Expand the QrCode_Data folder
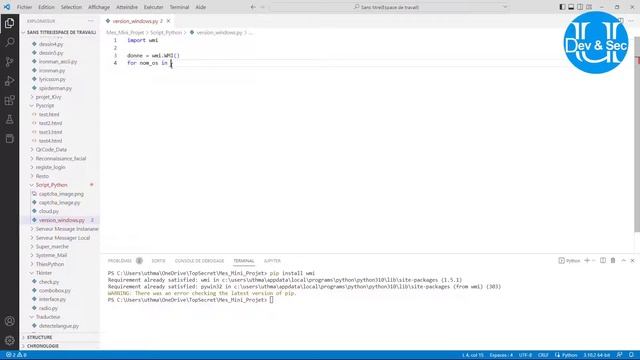 tap(51, 150)
